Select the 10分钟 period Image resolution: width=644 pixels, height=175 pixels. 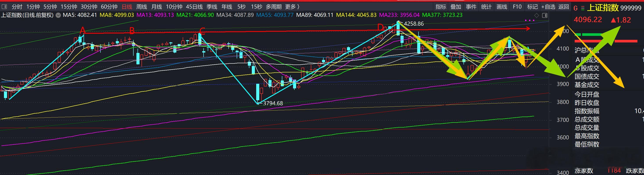(174, 7)
